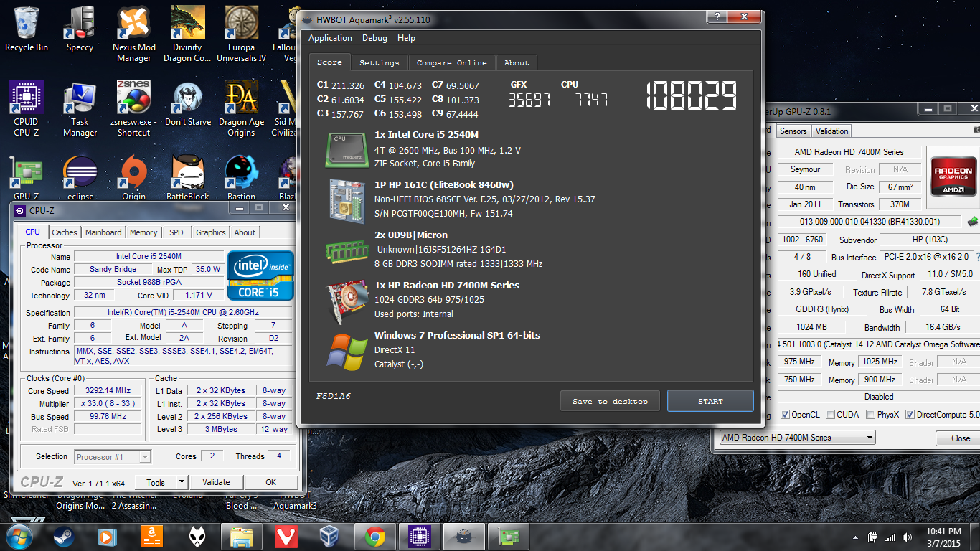980x551 pixels.
Task: Switch to CPU-Z via its taskbar button
Action: click(x=419, y=537)
